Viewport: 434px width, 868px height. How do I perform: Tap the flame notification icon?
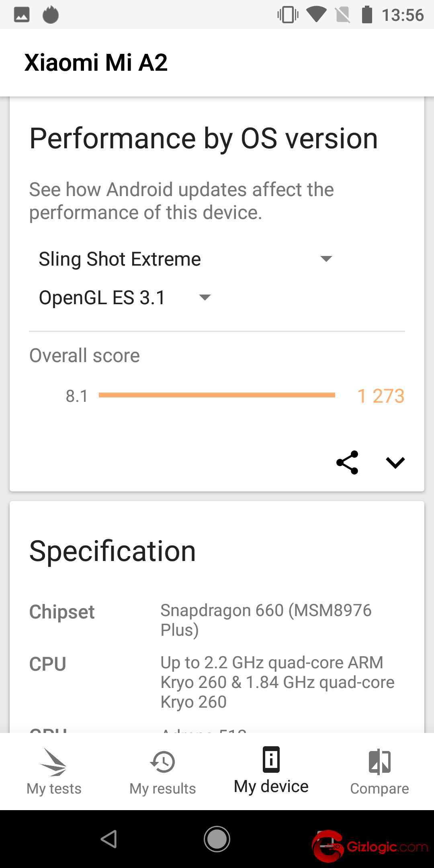point(51,15)
